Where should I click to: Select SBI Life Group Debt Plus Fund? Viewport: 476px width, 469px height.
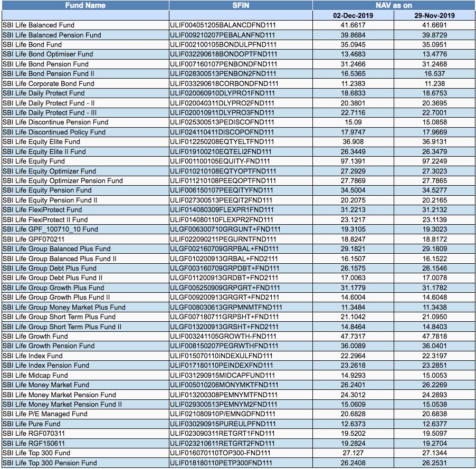[49, 269]
